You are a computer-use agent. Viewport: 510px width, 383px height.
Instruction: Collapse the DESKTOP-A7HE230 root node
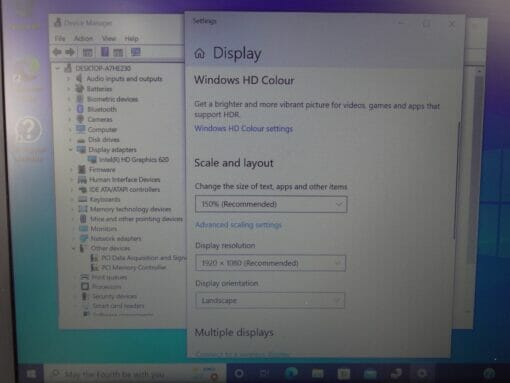(x=58, y=68)
